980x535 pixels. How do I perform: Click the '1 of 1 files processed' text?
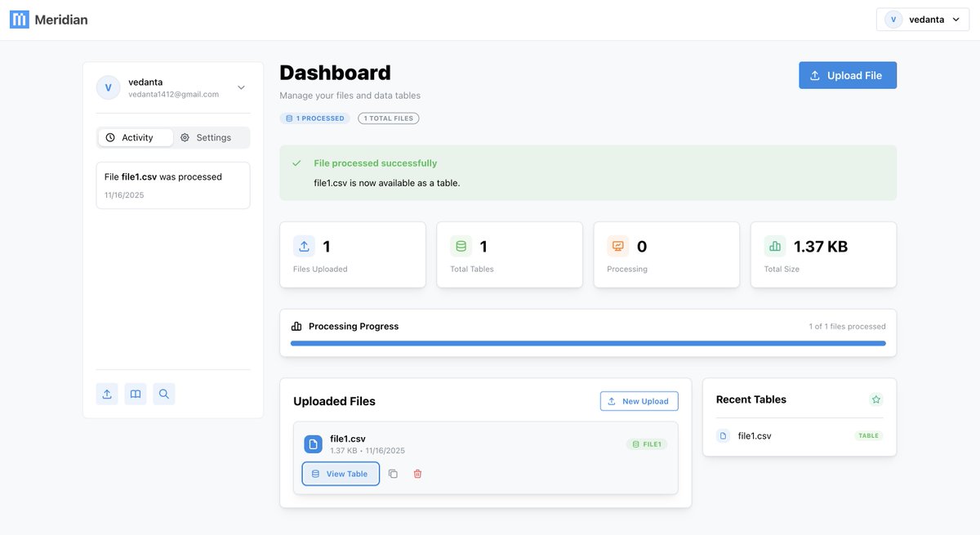click(847, 327)
